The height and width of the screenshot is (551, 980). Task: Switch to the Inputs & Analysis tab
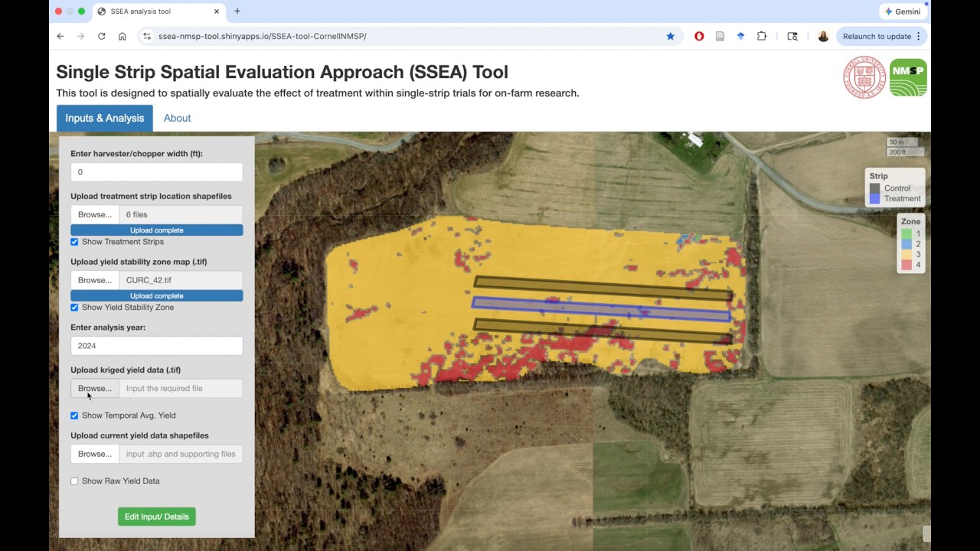point(105,118)
